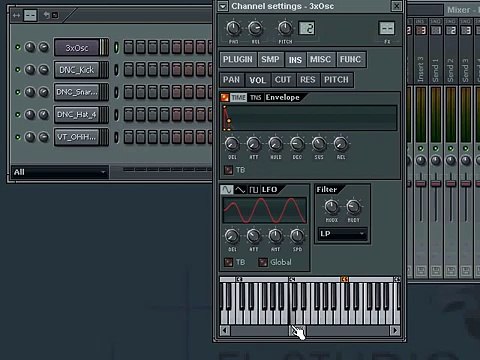This screenshot has width=480, height=360.
Task: Open the LP filter type dropdown
Action: pyautogui.click(x=342, y=234)
